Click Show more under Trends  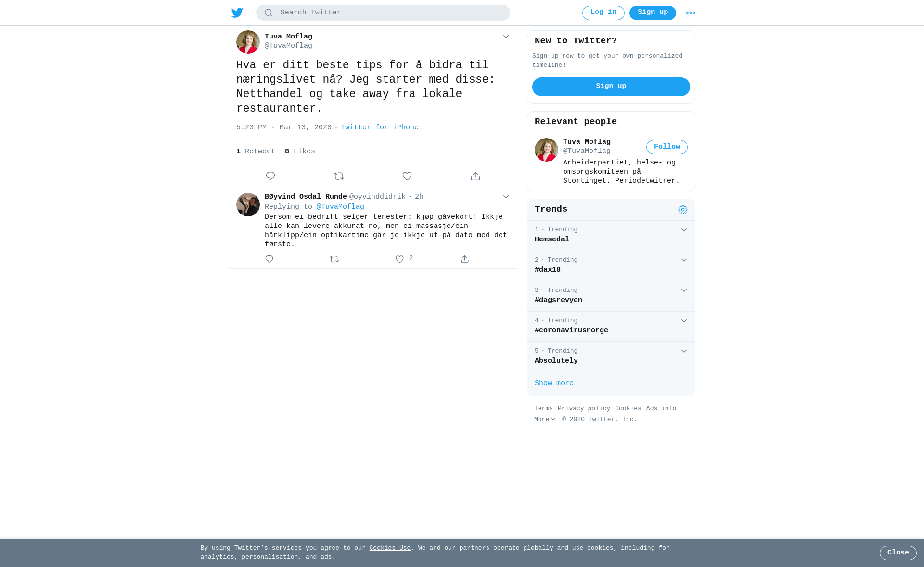[554, 383]
